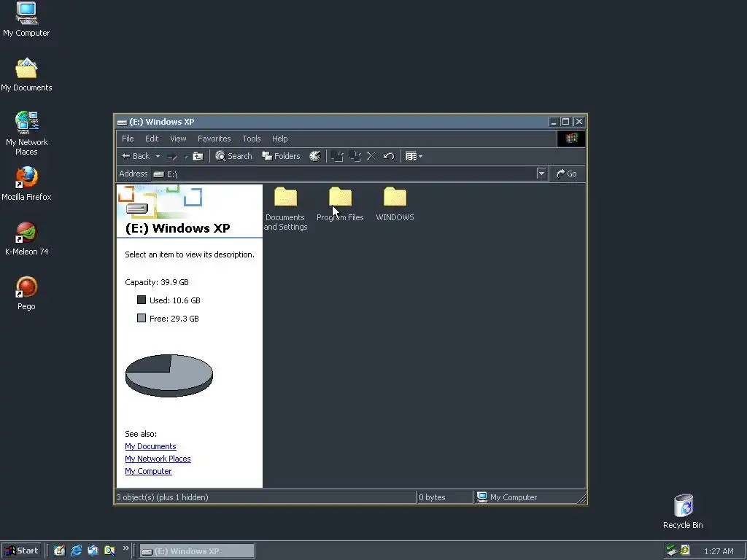
Task: Open the Views dropdown button
Action: click(414, 156)
